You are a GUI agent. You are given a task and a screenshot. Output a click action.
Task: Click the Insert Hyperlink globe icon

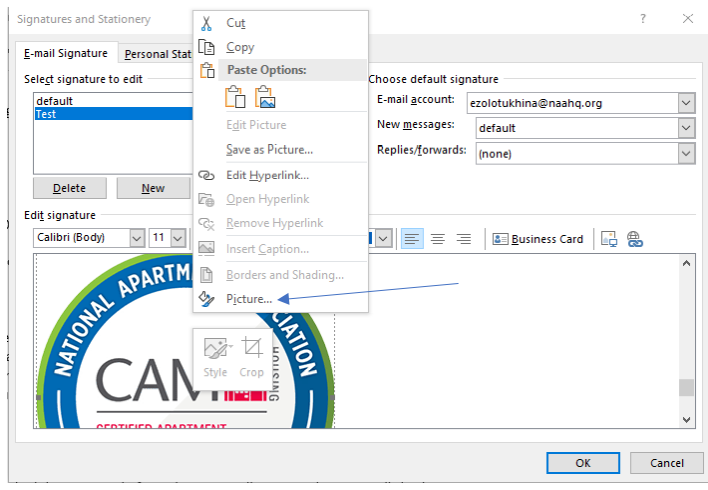coord(635,238)
